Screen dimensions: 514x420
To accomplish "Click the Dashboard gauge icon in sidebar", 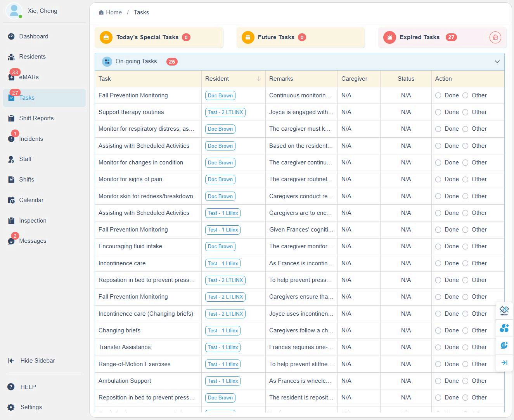I will click(11, 36).
